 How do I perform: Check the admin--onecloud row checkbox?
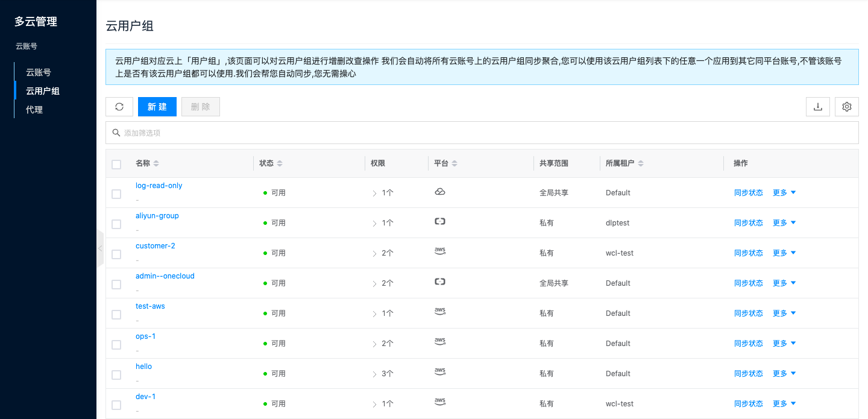(x=116, y=285)
